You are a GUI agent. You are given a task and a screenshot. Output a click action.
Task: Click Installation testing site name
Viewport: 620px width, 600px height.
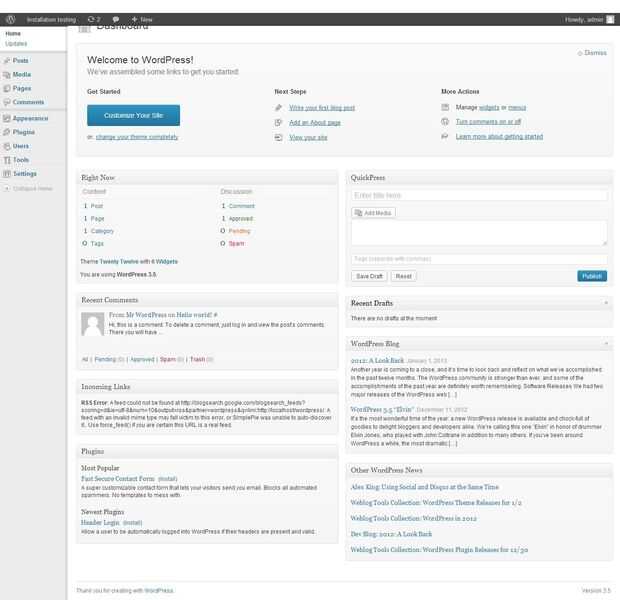pos(51,19)
